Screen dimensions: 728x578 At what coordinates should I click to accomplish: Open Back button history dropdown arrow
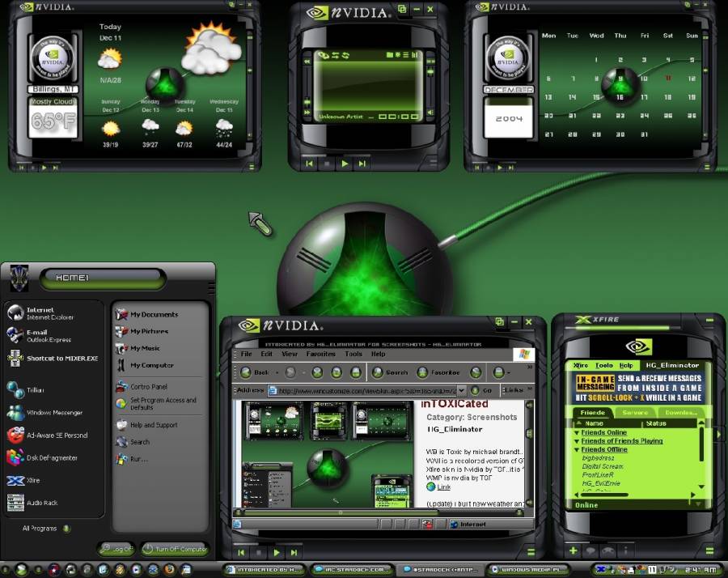coord(277,372)
